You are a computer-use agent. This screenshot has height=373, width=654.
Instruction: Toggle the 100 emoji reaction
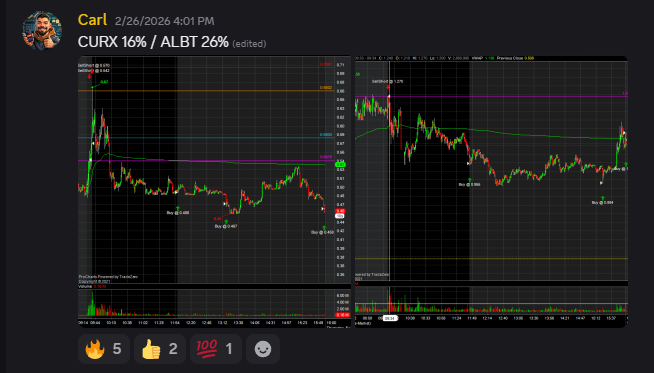click(x=216, y=349)
